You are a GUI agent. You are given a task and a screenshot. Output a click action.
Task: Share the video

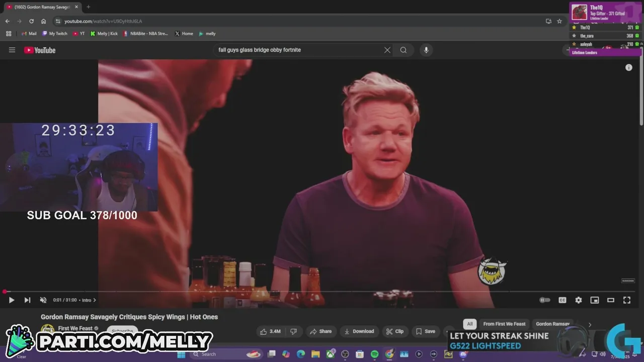point(320,331)
